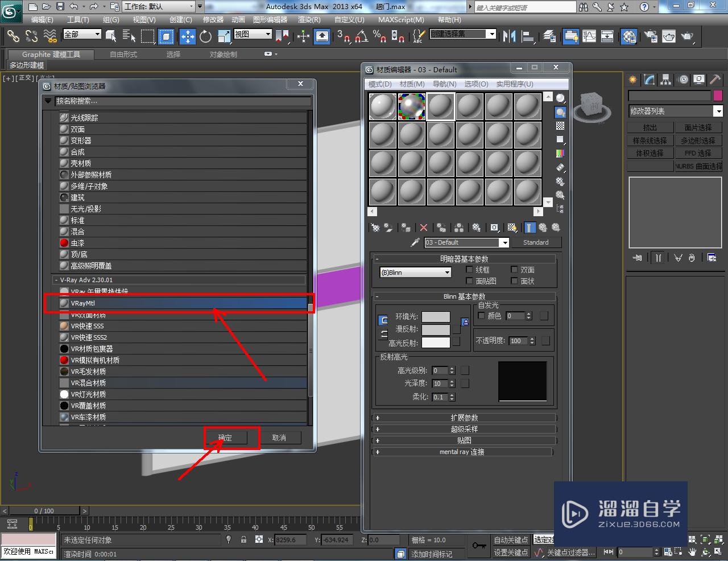Viewport: 728px width, 561px height.
Task: Open the 渲染(R) menu
Action: pyautogui.click(x=309, y=19)
